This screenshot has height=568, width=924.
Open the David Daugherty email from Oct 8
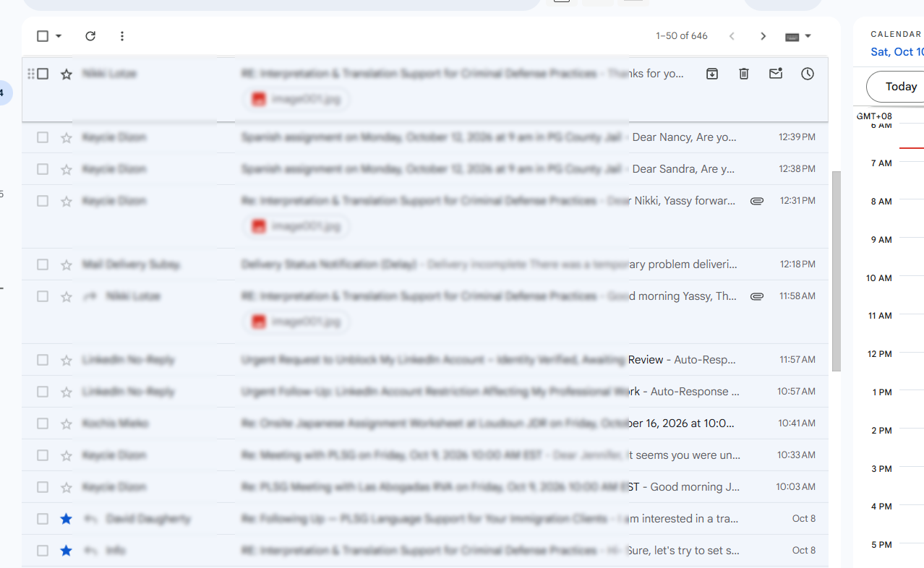[x=425, y=519]
